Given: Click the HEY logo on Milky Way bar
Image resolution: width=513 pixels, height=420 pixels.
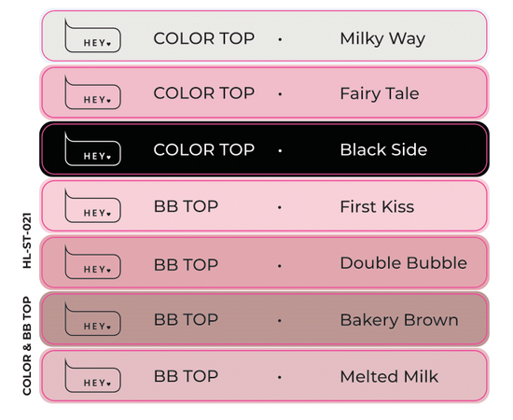Looking at the screenshot, I should click(x=93, y=35).
